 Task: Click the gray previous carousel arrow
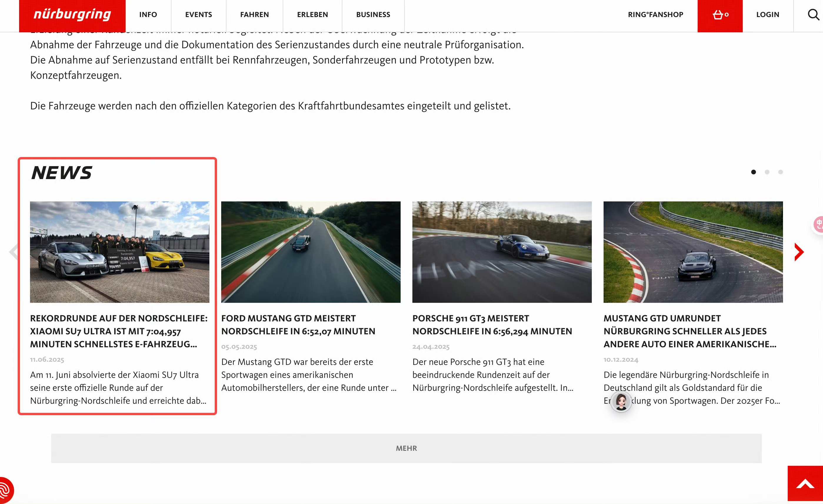[14, 252]
